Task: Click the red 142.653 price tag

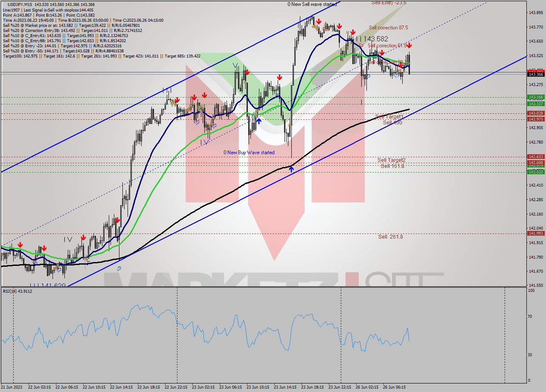Action: click(536, 156)
